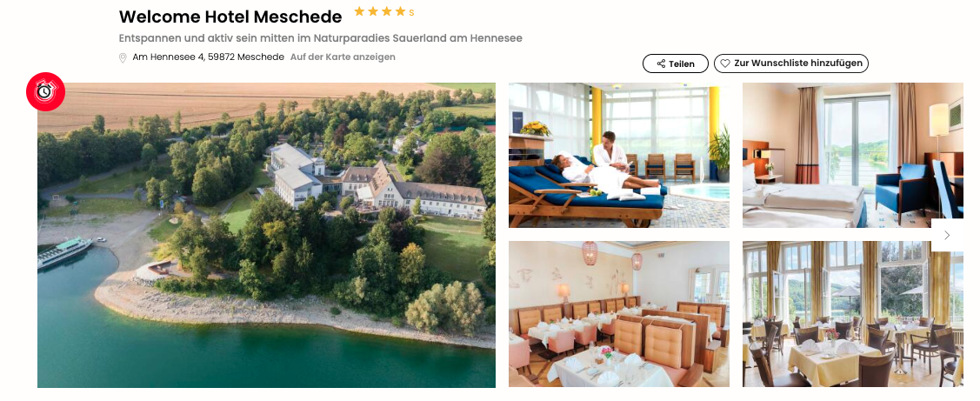Click the Naturparadies Sauerland subtitle text
This screenshot has height=401, width=980.
tap(321, 38)
